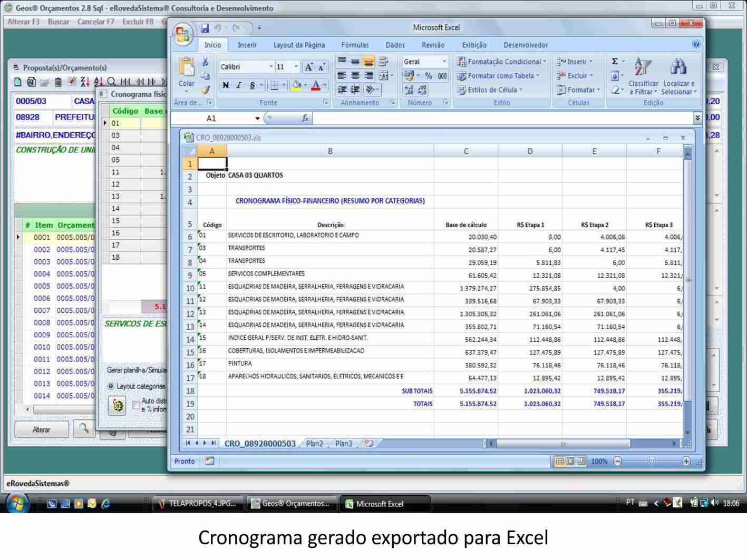Viewport: 747px width, 560px height.
Task: Switch to Page Break Preview in status bar
Action: [581, 461]
